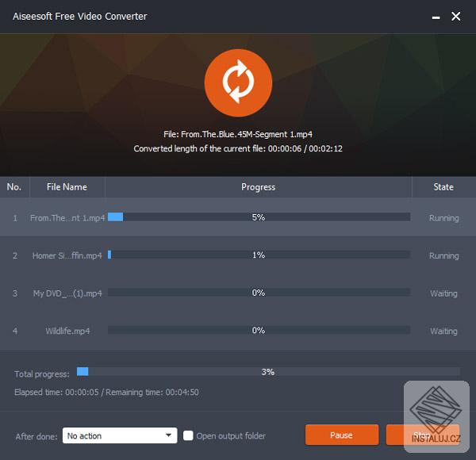Click the 0% progress bar of My DVD file
The height and width of the screenshot is (460, 476).
click(x=259, y=292)
